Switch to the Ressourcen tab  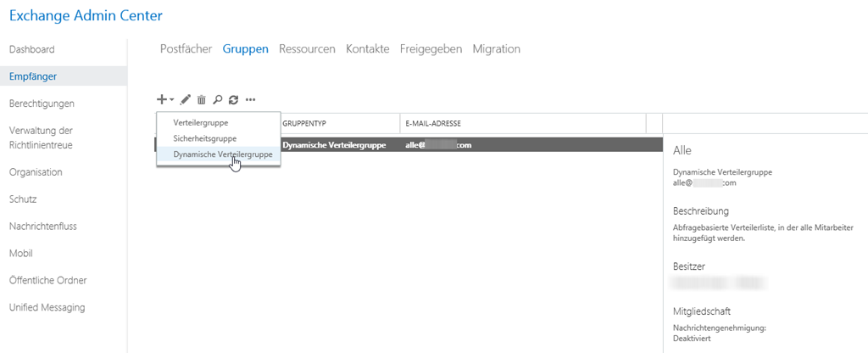point(307,48)
